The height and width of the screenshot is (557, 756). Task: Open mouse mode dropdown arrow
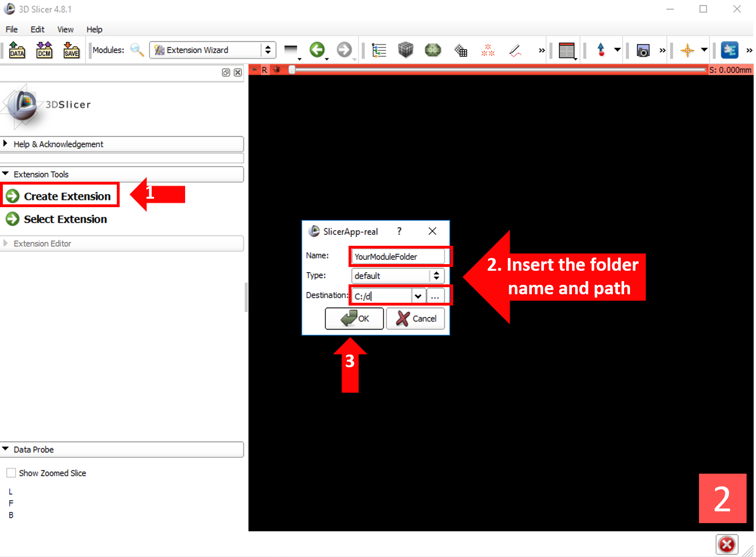point(617,49)
